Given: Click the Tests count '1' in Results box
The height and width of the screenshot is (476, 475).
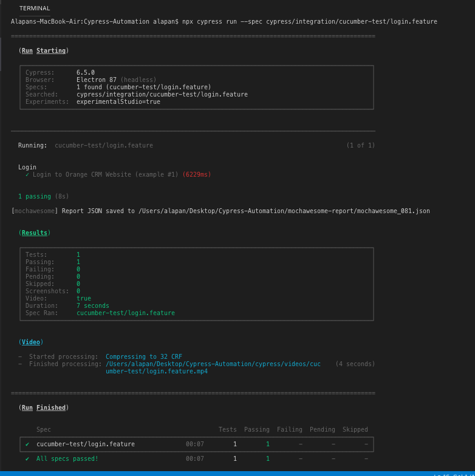Looking at the screenshot, I should (x=78, y=255).
